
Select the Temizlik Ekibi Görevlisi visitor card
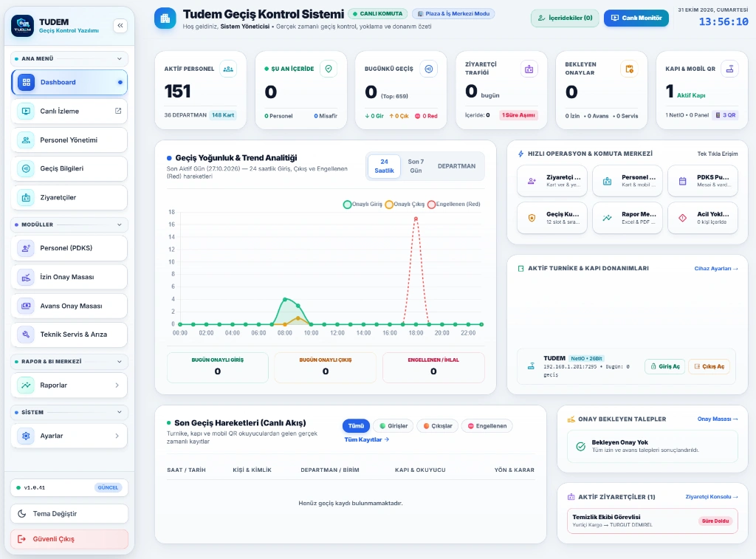[x=653, y=521]
